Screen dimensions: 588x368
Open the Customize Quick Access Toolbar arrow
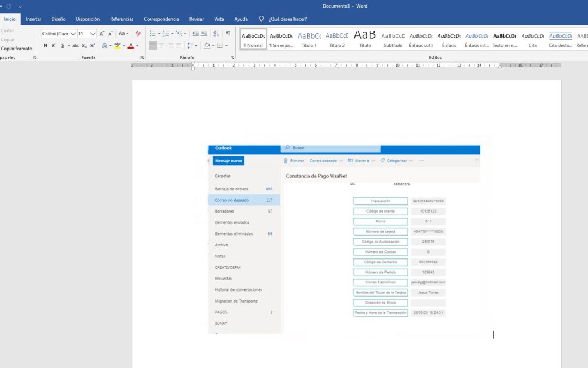pos(20,6)
